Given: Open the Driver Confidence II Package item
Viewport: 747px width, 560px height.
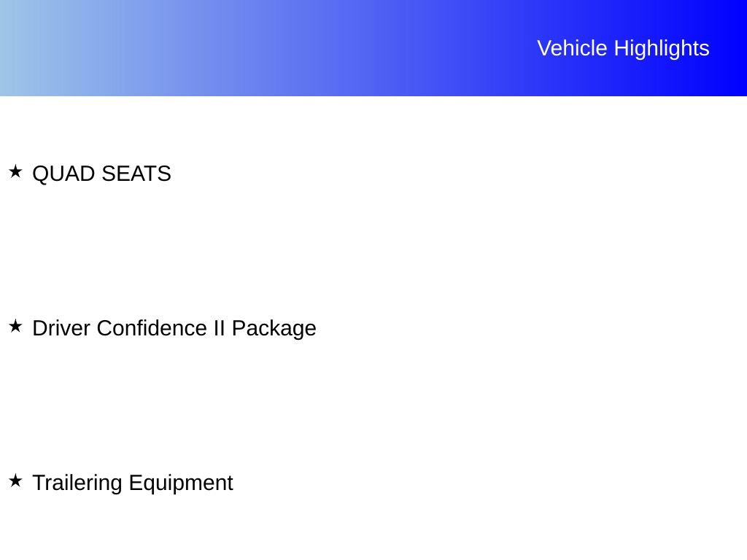Looking at the screenshot, I should click(x=174, y=329).
